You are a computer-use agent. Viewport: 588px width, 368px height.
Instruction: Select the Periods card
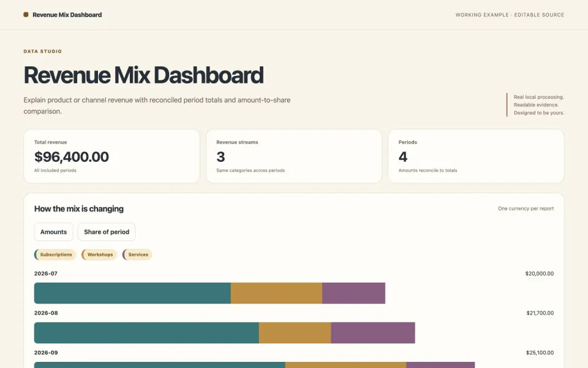[x=476, y=156]
